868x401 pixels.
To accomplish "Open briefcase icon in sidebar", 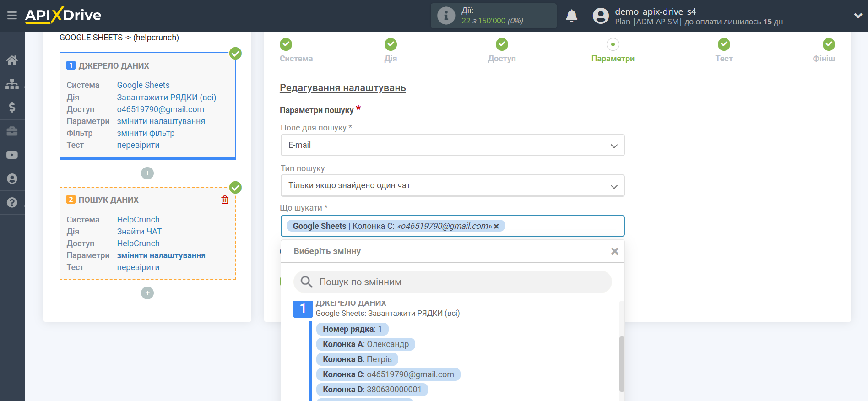I will point(12,131).
